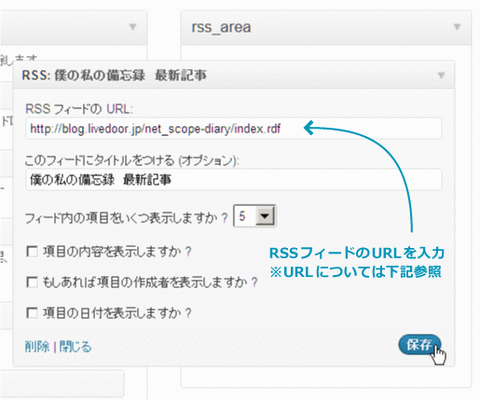Viewport: 480px width, 400px height.
Task: Click the help ? next to 項目の内容を表示しますか
Action: pos(188,251)
